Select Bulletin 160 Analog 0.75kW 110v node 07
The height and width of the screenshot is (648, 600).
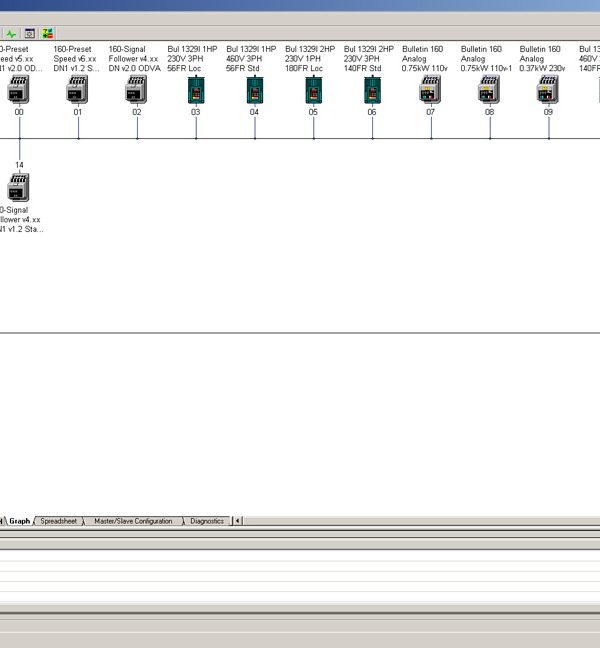(x=430, y=89)
